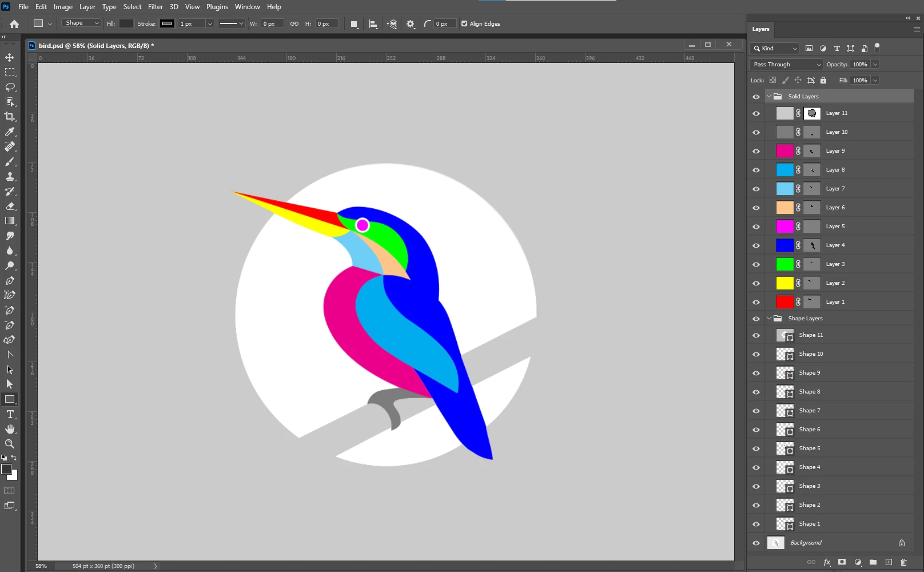Hide the Shape Layers group

pos(756,319)
